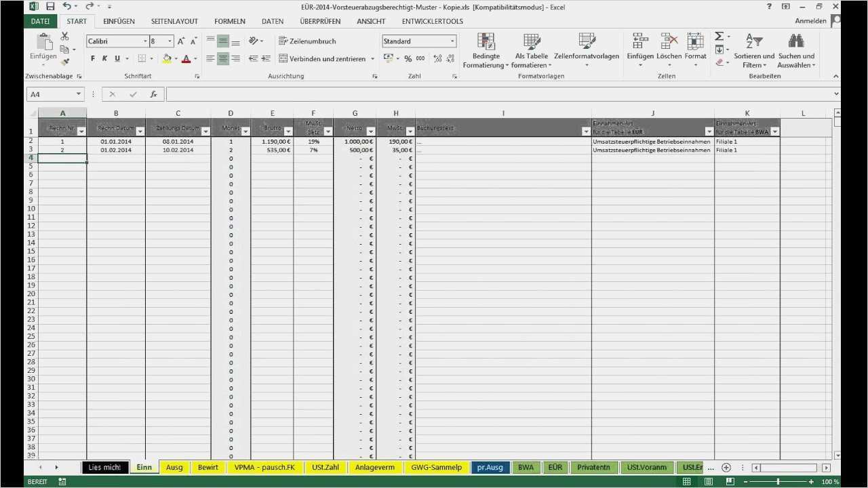Click the Clear eraser icon
This screenshot has width=868, height=488.
coord(719,62)
